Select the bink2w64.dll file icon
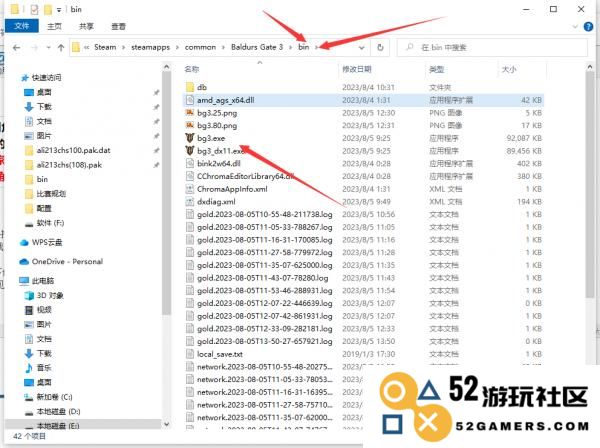Screen dimensions: 600x448 tap(190, 163)
